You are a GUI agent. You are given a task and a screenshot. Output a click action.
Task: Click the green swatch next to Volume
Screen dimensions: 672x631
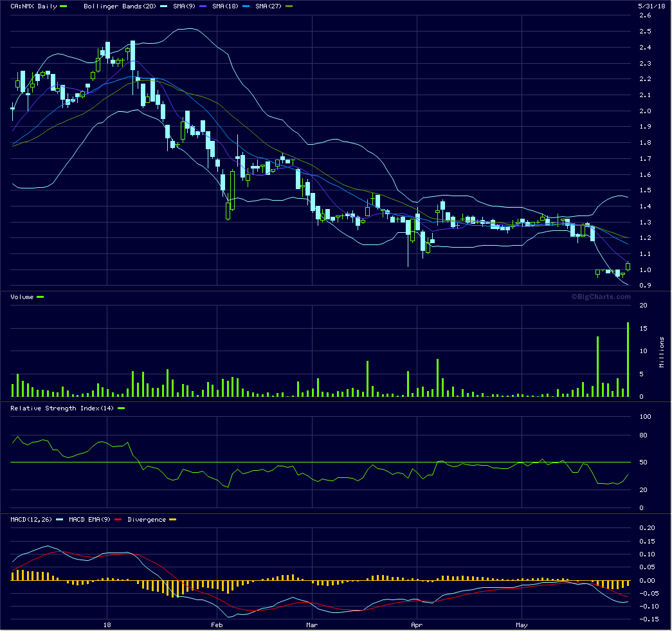pos(41,297)
